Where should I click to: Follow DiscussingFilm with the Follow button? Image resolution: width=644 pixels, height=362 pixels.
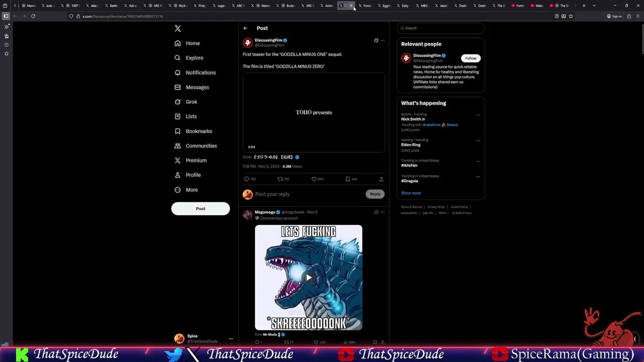click(x=470, y=58)
